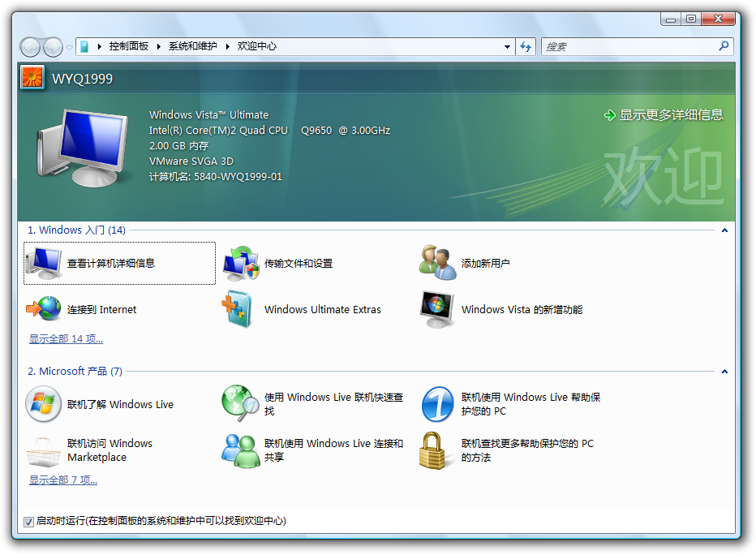Uncheck the 启动时运行 checkbox
Viewport: 756px width, 555px height.
pos(29,521)
